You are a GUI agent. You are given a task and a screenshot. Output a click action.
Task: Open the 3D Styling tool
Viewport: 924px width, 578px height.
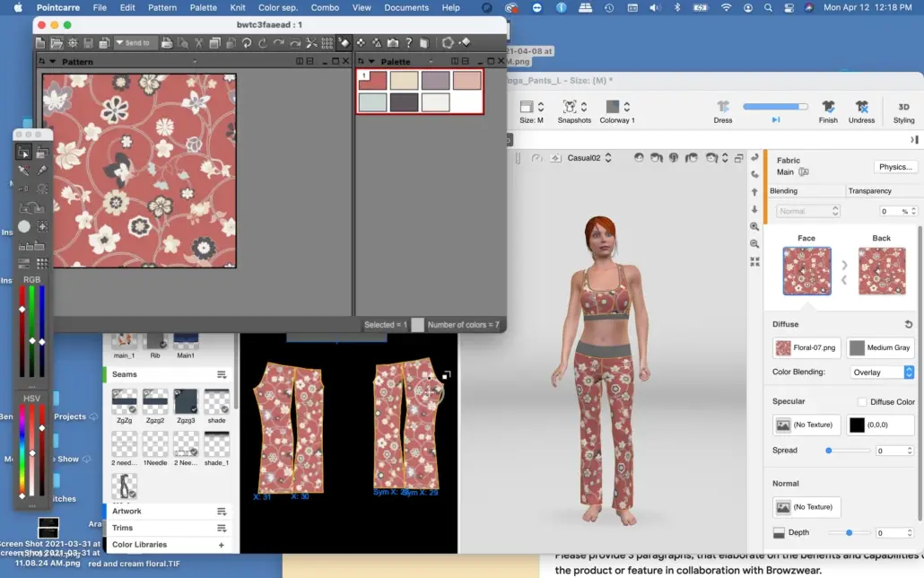click(x=903, y=107)
